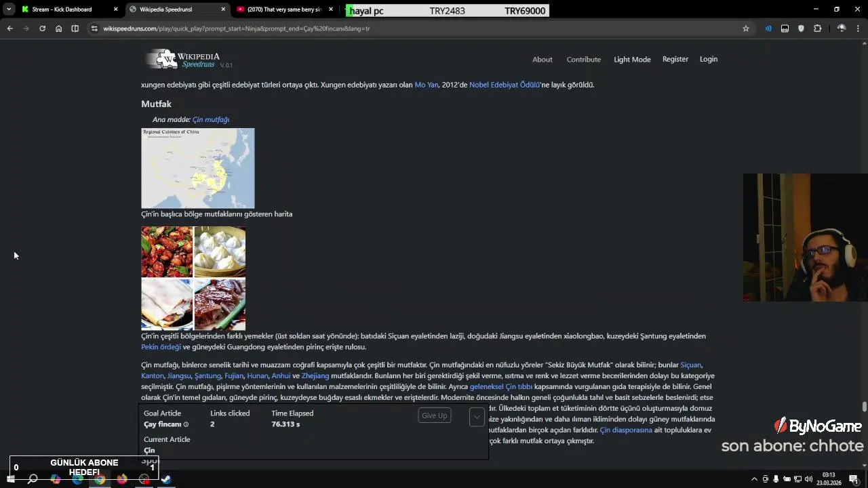Open Firefox from the taskbar

(122, 479)
